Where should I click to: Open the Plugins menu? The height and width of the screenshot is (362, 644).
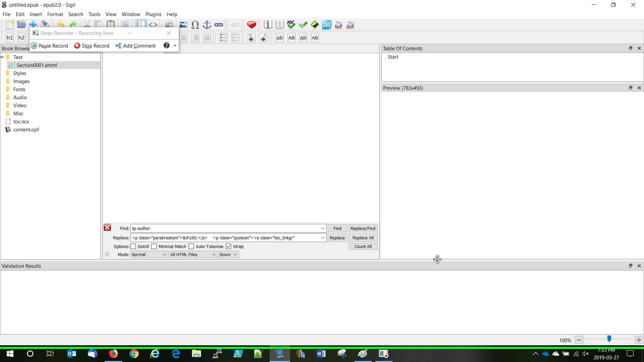153,14
